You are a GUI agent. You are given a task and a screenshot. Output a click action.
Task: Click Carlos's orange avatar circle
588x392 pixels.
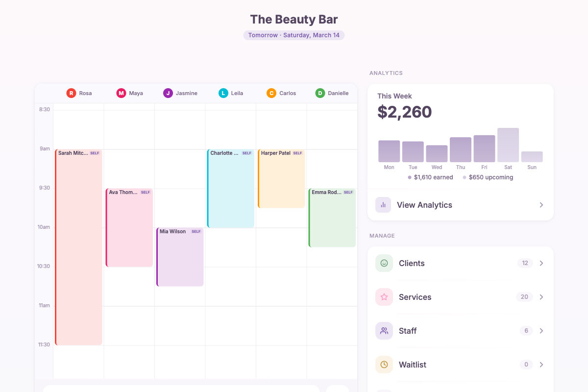[271, 93]
